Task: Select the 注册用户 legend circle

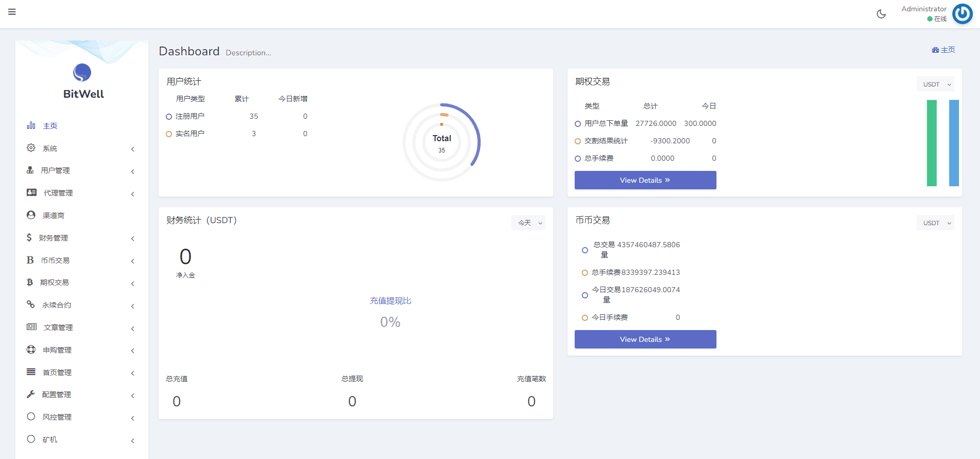Action: tap(169, 117)
